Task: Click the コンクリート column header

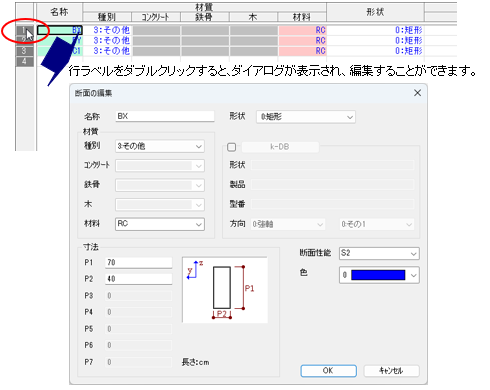Action: [x=156, y=17]
